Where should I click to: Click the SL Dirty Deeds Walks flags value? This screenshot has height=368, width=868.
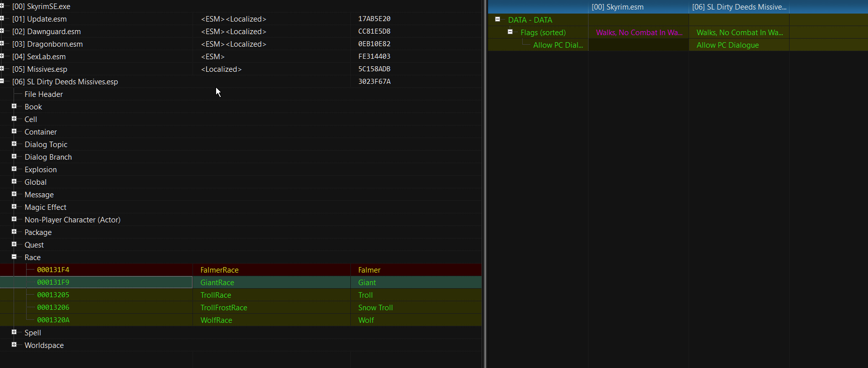coord(740,33)
